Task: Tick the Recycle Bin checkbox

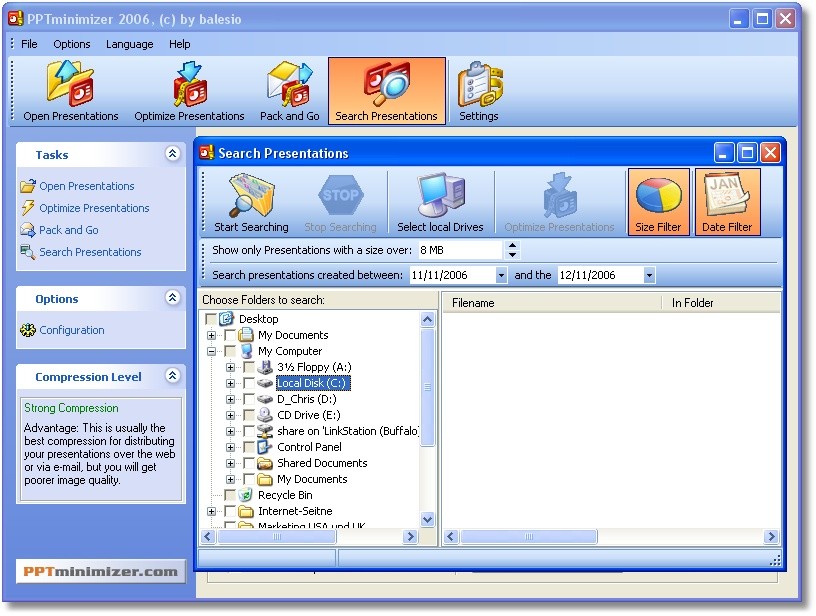Action: (x=230, y=495)
